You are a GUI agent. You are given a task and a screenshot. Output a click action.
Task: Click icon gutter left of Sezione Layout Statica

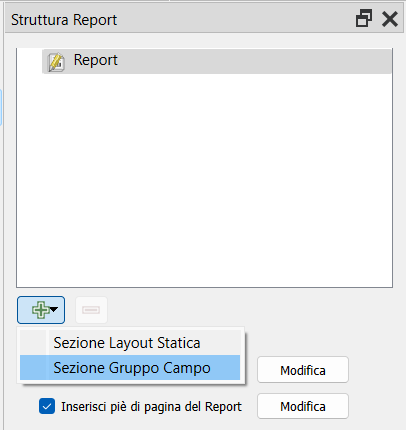coord(33,343)
